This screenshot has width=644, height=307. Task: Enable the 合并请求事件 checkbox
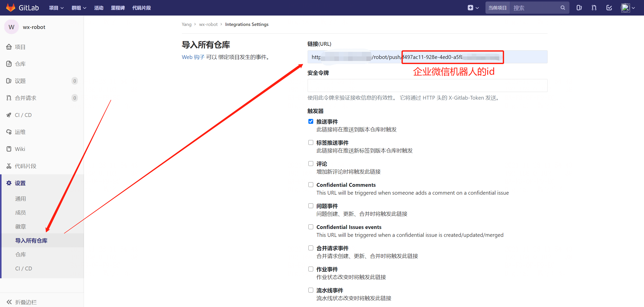[x=311, y=248]
